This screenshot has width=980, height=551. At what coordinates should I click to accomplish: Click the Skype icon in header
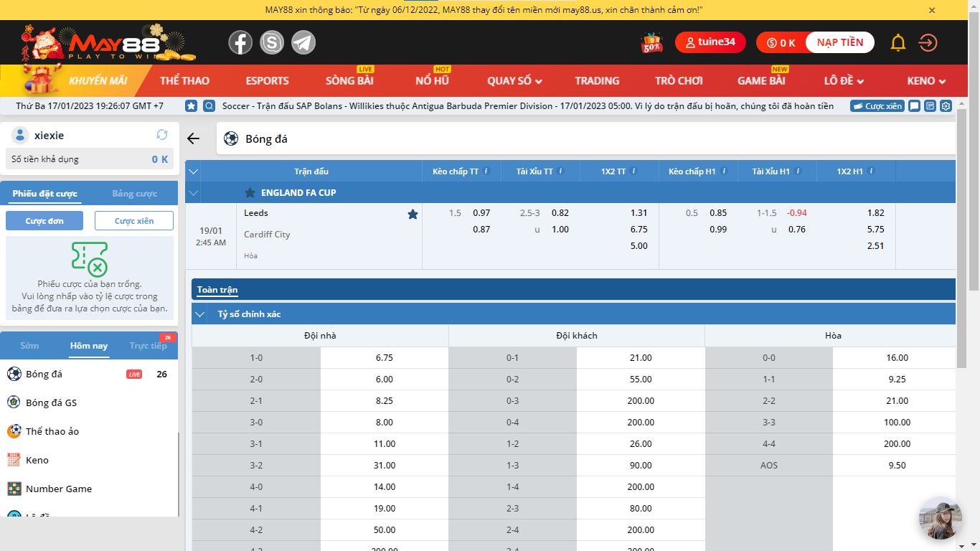[x=272, y=43]
